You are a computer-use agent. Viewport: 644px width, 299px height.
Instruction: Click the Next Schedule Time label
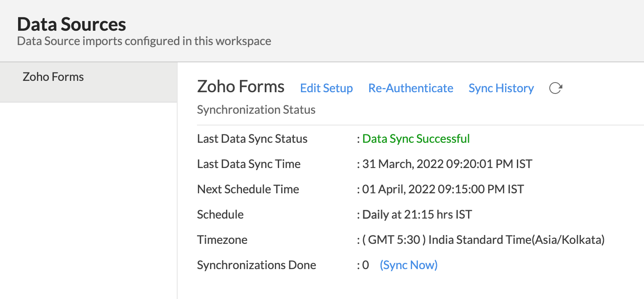click(x=248, y=190)
